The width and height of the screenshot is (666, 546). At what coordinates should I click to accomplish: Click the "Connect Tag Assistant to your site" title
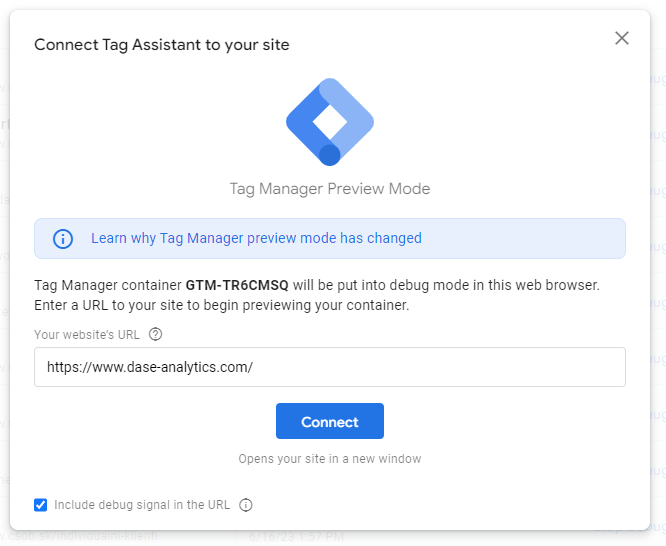coord(161,45)
